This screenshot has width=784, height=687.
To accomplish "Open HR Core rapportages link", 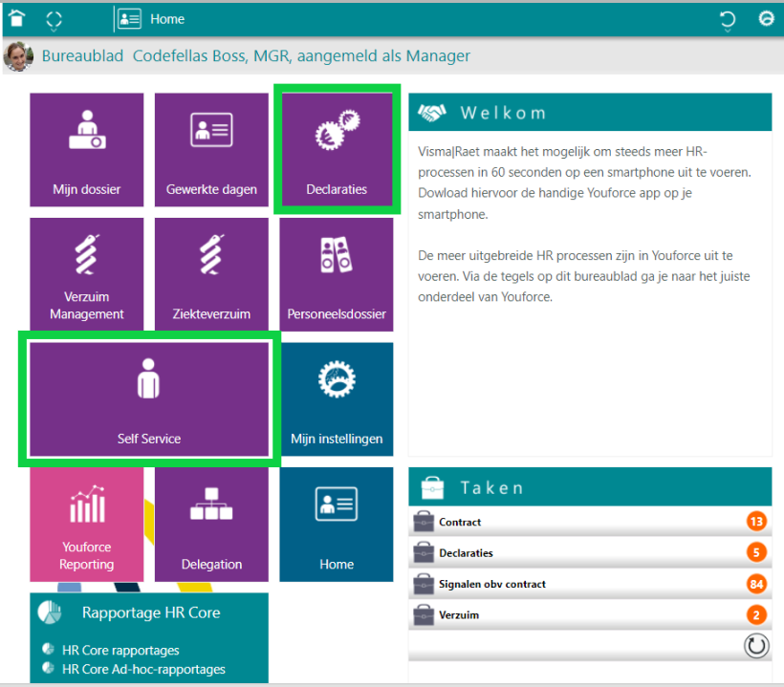I will coord(120,650).
